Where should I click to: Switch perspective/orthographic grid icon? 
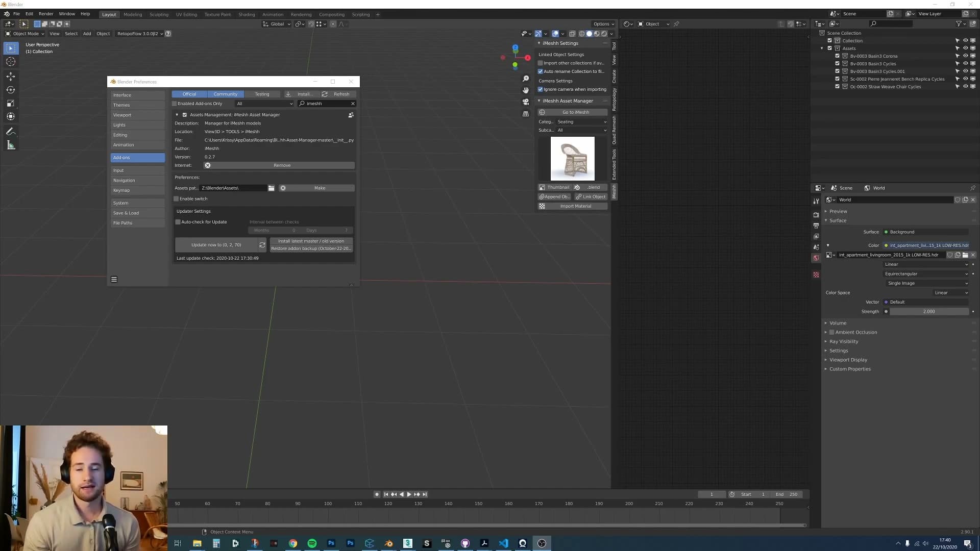click(x=526, y=114)
